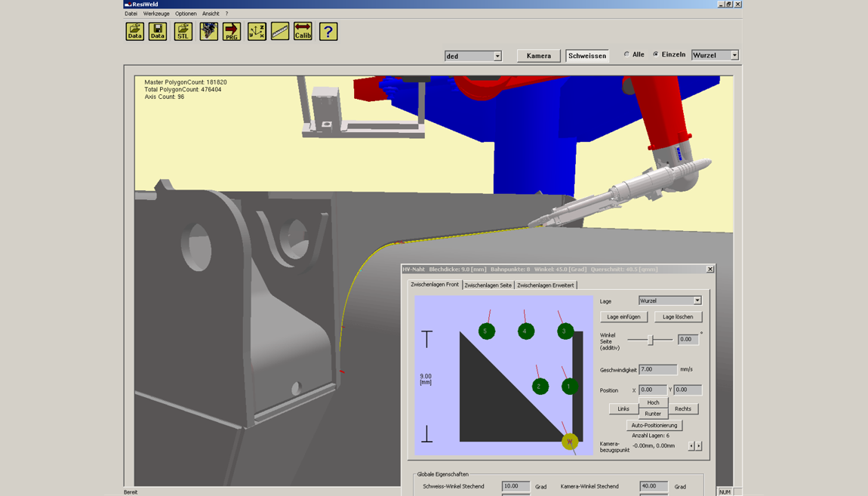Screen dimensions: 868x496
Task: Click the PRG export arrow icon
Action: click(x=232, y=32)
